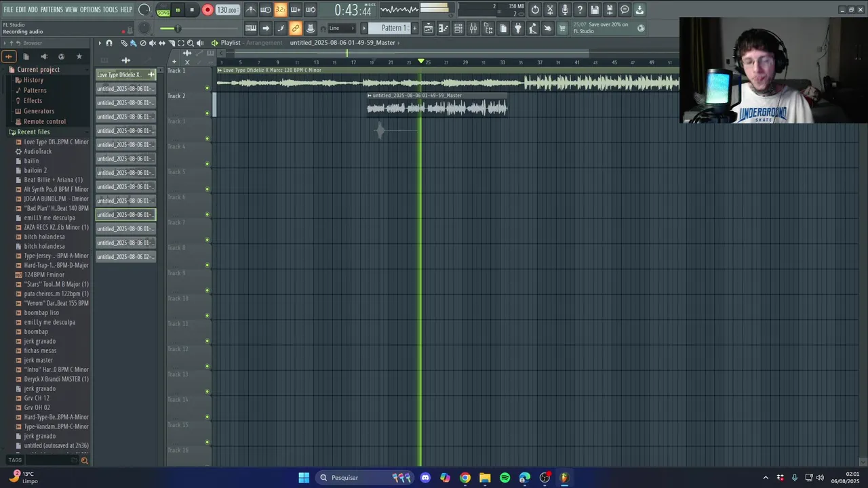Toggle the orange countdown before recording button

(280, 10)
